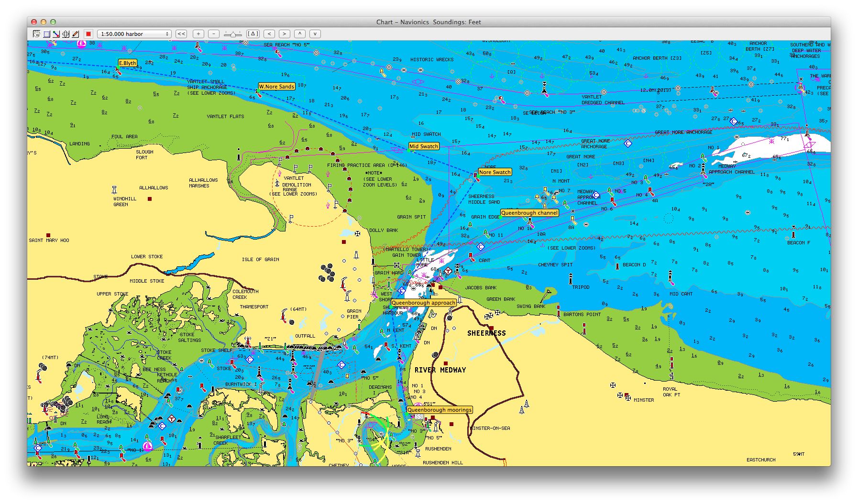Click the CHEYNEY SPIT label
Viewport: 858px width, 504px height.
[x=555, y=265]
